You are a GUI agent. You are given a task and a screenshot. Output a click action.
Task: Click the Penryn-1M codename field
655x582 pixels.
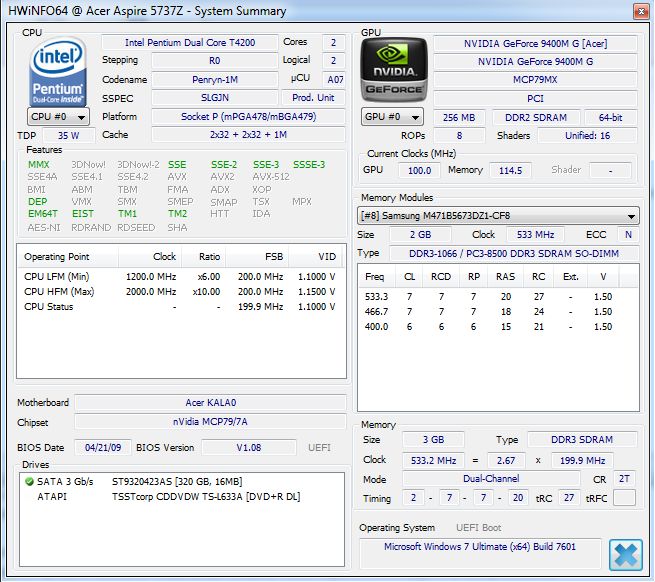coord(215,79)
